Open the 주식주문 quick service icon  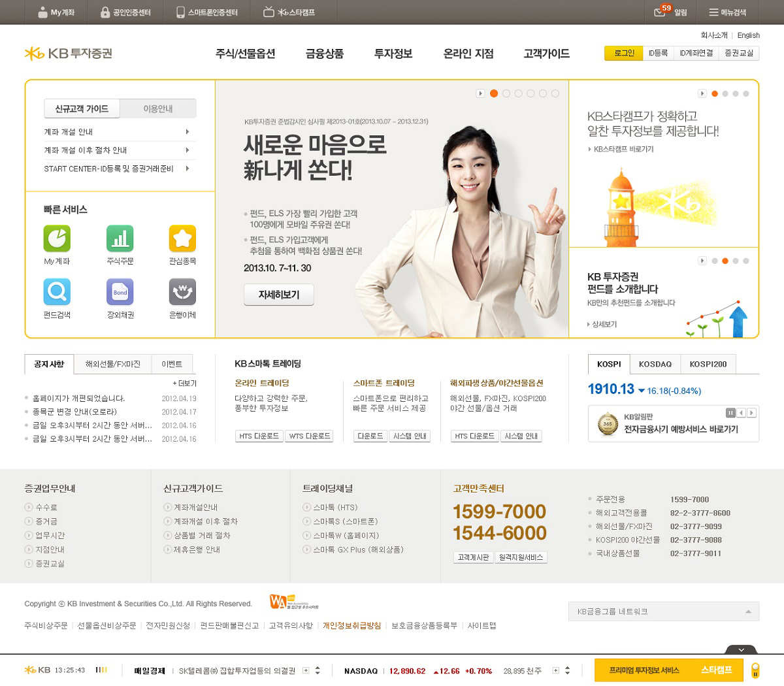point(120,238)
